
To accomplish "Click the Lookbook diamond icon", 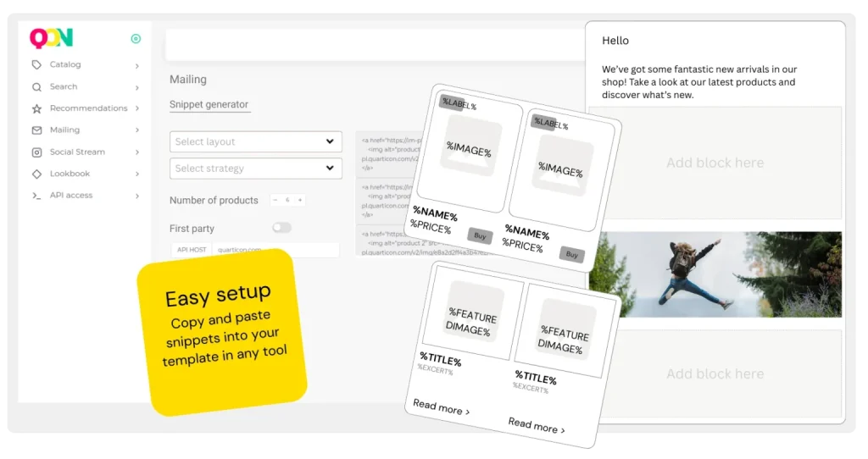I will tap(36, 174).
